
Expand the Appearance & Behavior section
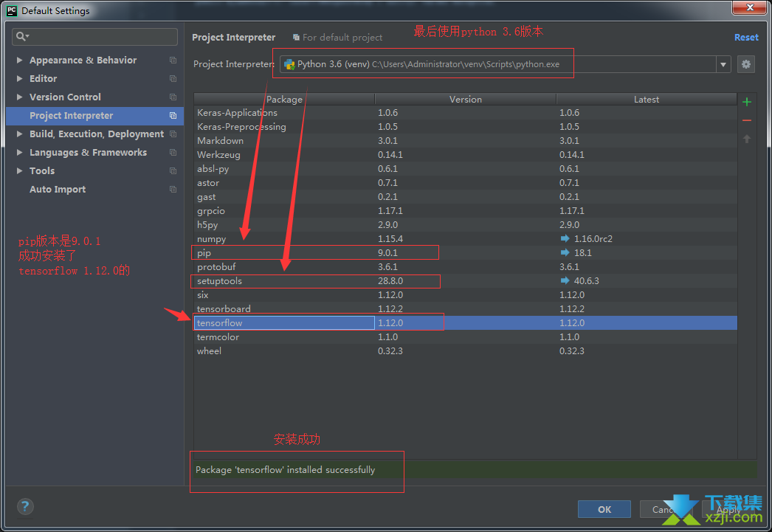[x=19, y=60]
